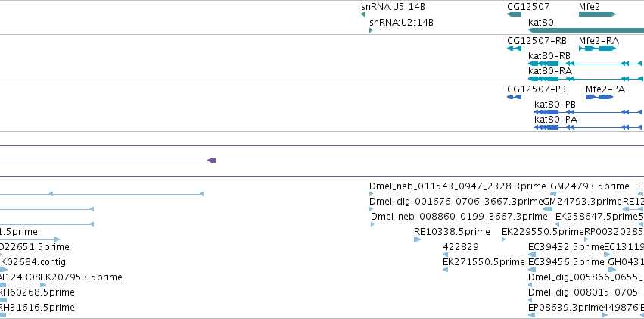The image size is (644, 319).
Task: Click the Mfe2 gene arrow glyph
Action: point(597,14)
